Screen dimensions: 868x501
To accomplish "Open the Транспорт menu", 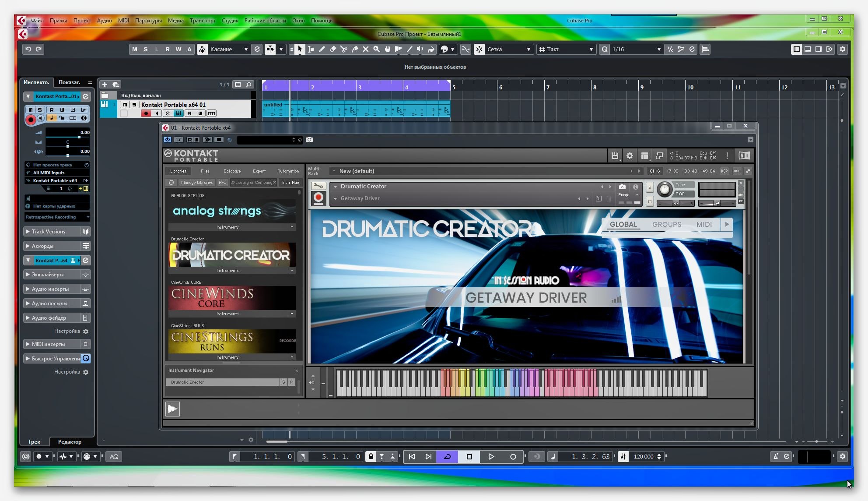I will click(x=203, y=21).
